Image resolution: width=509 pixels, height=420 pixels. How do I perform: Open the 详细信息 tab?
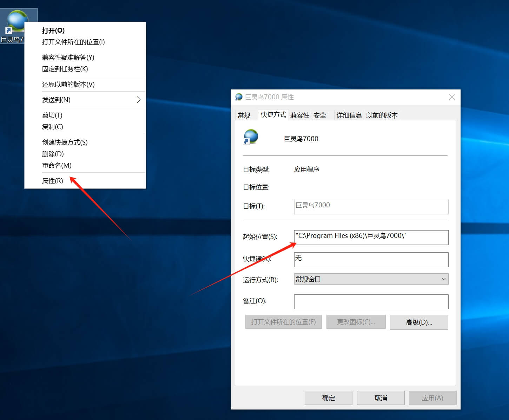[x=349, y=115]
